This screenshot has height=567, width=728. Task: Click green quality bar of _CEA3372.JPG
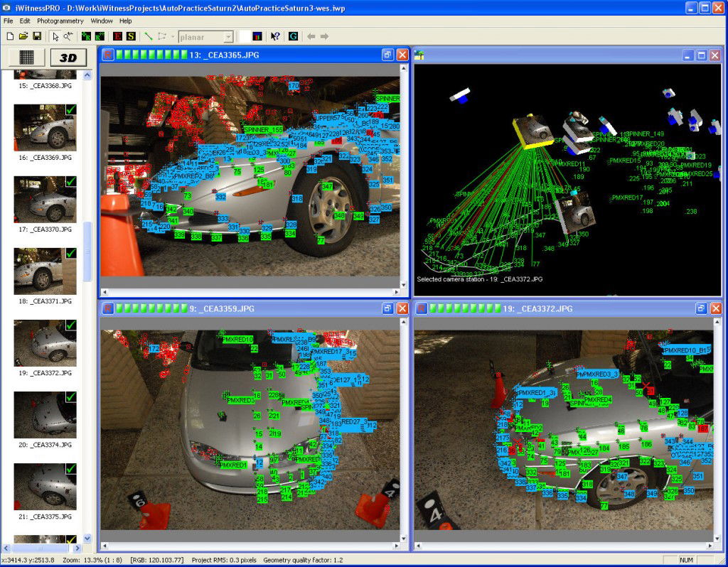click(x=465, y=308)
